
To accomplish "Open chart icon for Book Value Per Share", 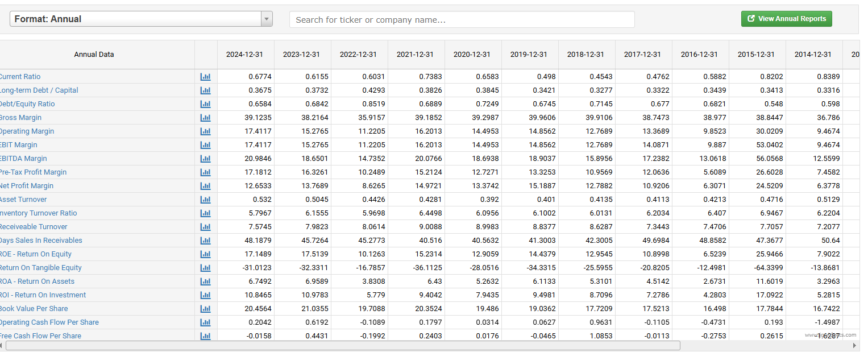I will [205, 309].
